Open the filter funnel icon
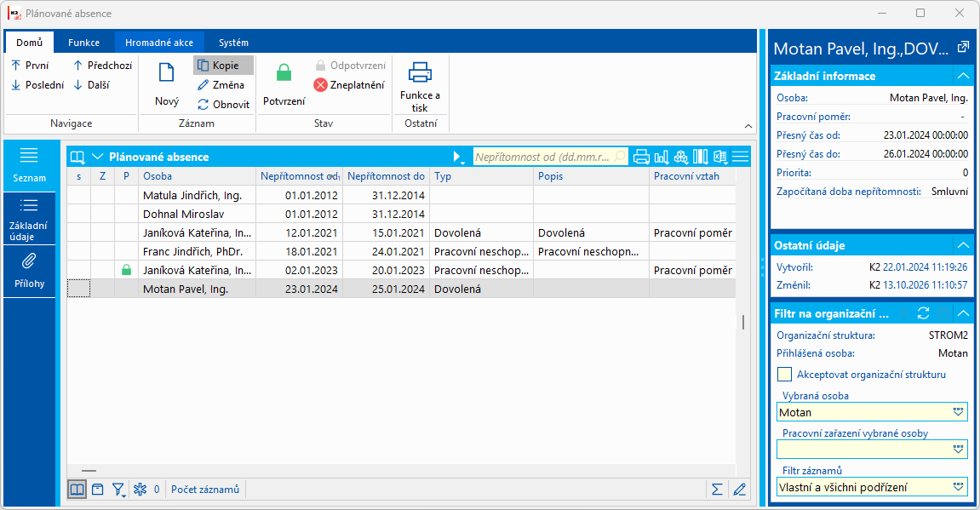The height and width of the screenshot is (510, 980). tap(118, 490)
